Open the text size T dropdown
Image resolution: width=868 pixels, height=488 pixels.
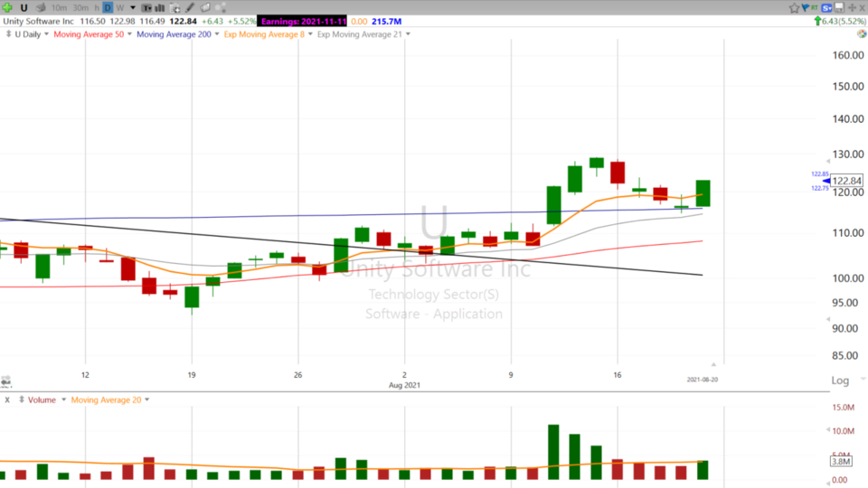(146, 8)
